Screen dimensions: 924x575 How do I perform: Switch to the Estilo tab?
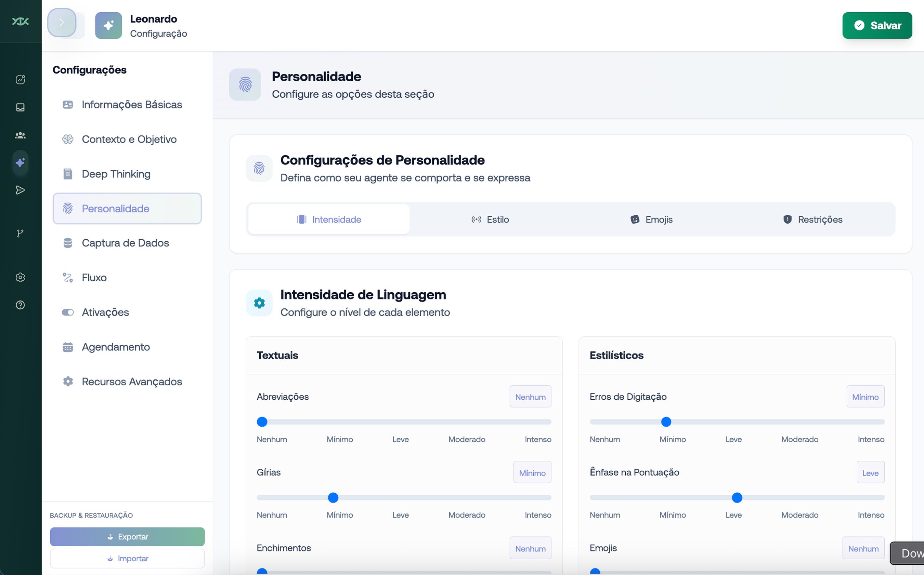pyautogui.click(x=490, y=219)
